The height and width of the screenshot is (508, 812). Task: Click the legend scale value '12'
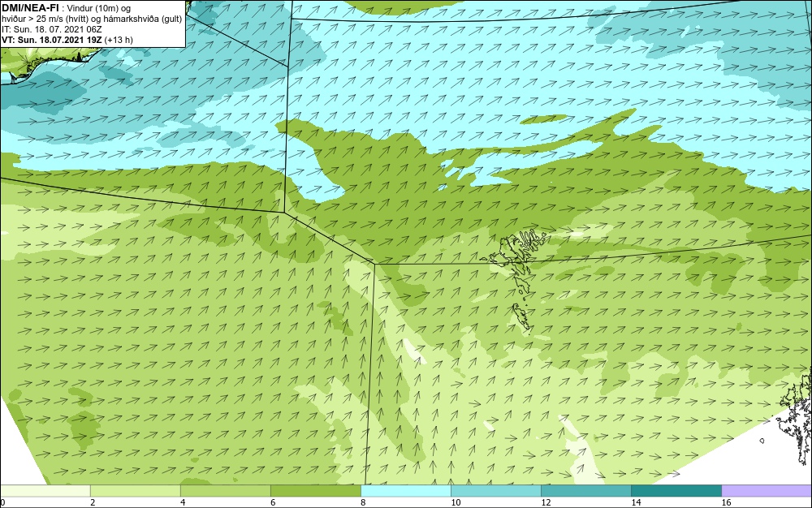[x=546, y=502]
